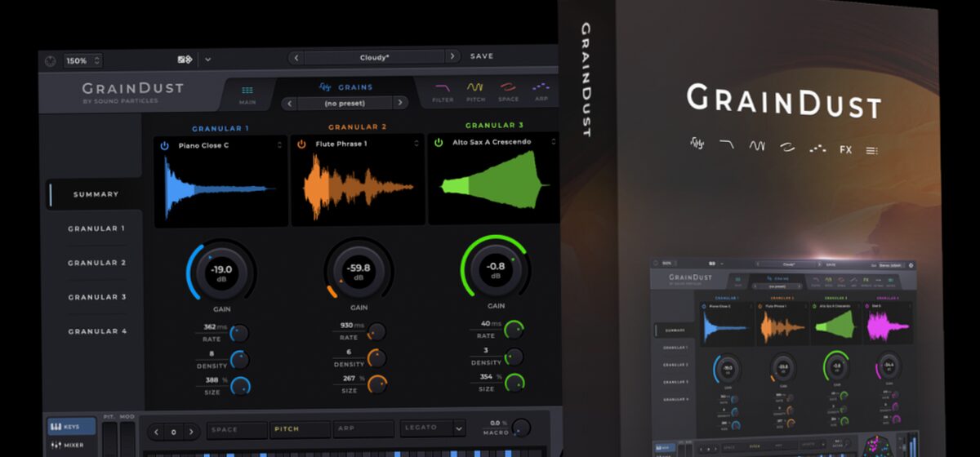Click the Granular 2 gain knob at -59.8 dB
This screenshot has height=457, width=980.
coord(359,272)
